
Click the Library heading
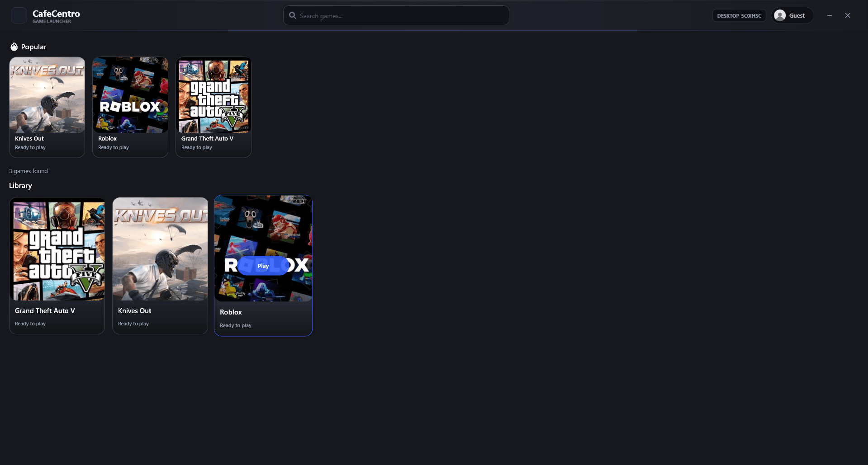click(x=20, y=186)
